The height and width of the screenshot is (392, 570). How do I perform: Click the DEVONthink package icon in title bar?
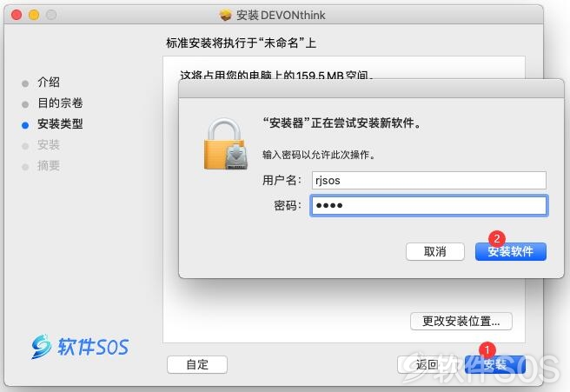[x=225, y=15]
